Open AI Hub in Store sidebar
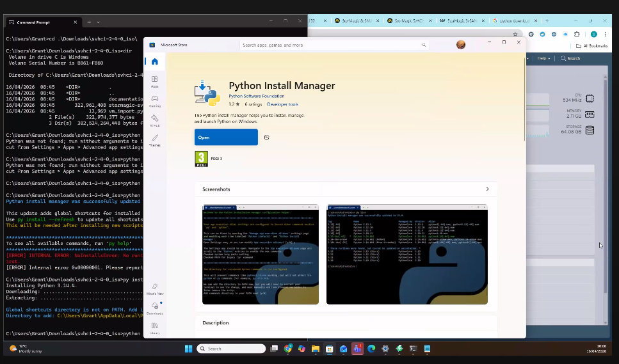This screenshot has width=619, height=364. (155, 121)
